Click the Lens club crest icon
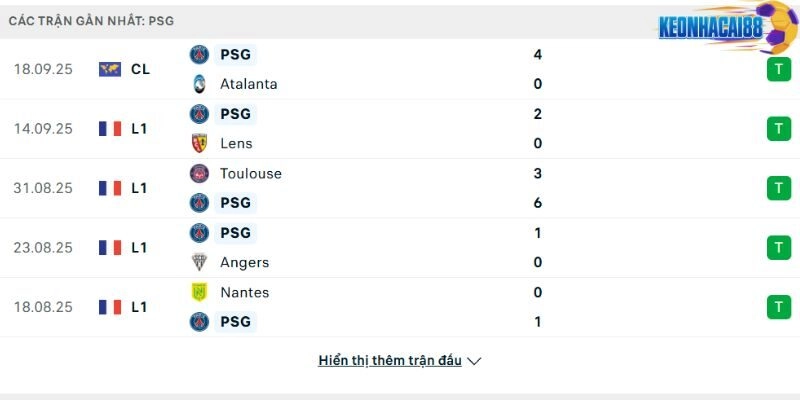The width and height of the screenshot is (800, 400). (x=199, y=143)
